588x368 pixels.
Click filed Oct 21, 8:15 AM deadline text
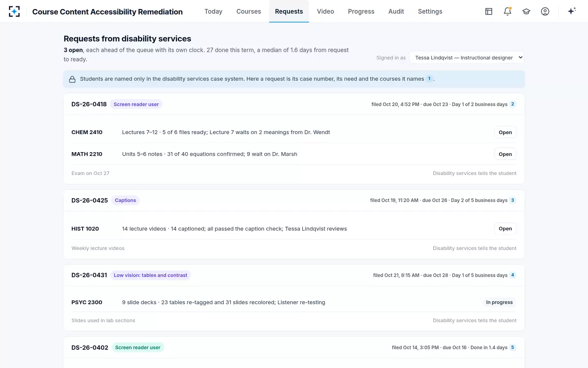[x=440, y=275]
